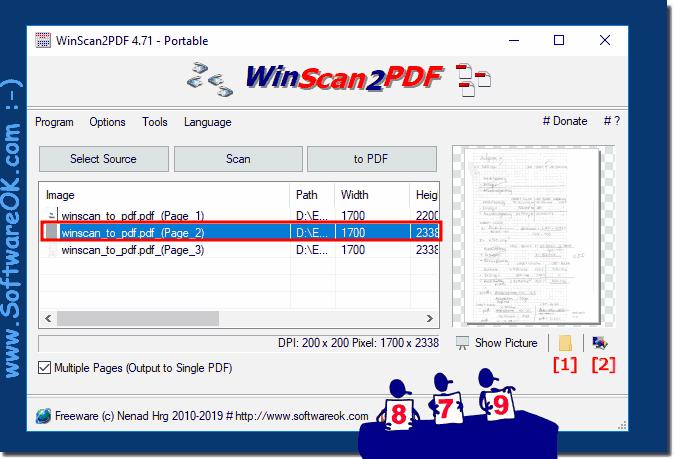Click the # Donate menu item
Screen dimensions: 674x459
[x=565, y=121]
